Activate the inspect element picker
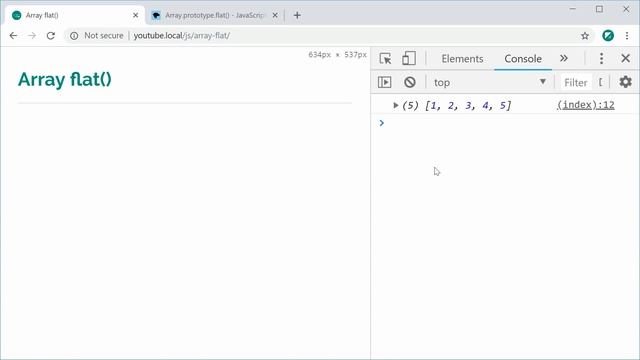640x360 pixels. pyautogui.click(x=385, y=59)
